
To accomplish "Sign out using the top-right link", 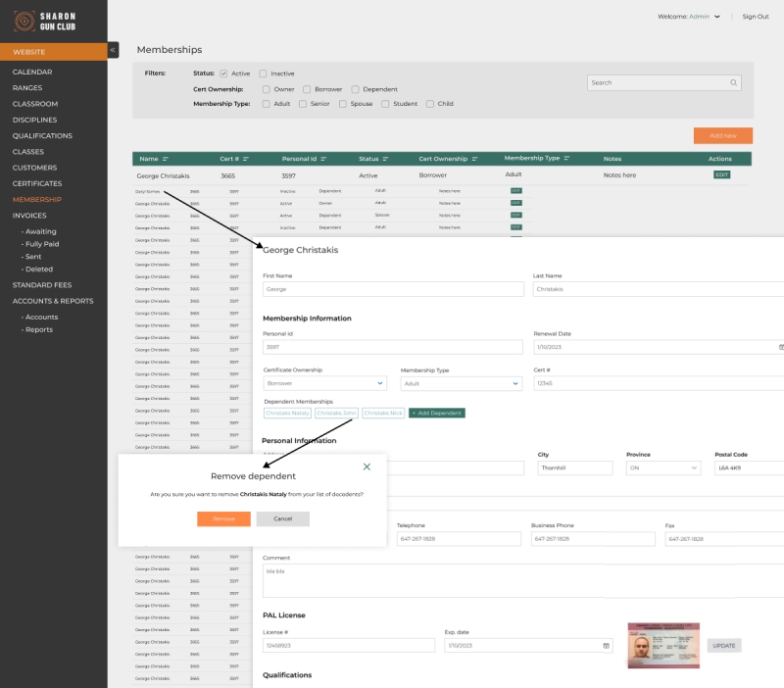I will pyautogui.click(x=756, y=17).
